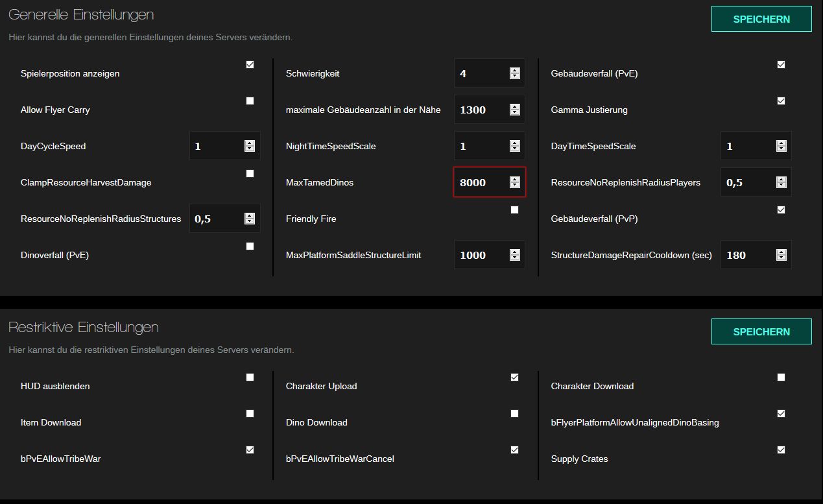Click the MaxTamedDinos label
The image size is (823, 504).
tap(320, 183)
